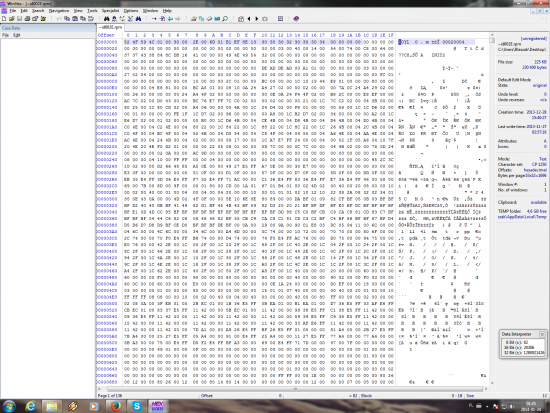Click the first binoculars Find Text icon

tap(107, 19)
